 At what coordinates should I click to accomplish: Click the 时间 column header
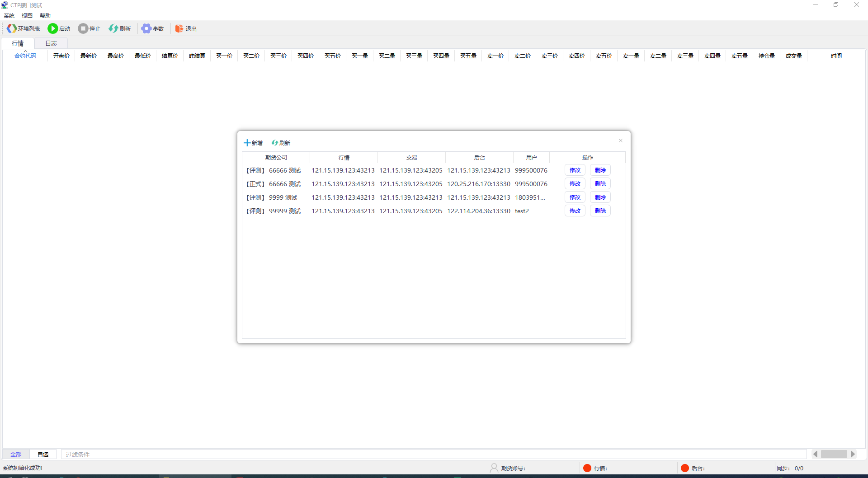836,56
